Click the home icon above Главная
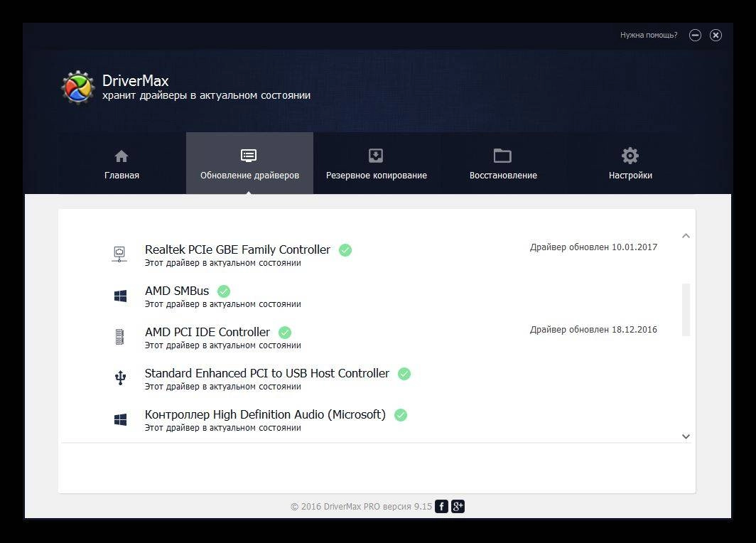Viewport: 756px width, 543px height. pos(121,156)
